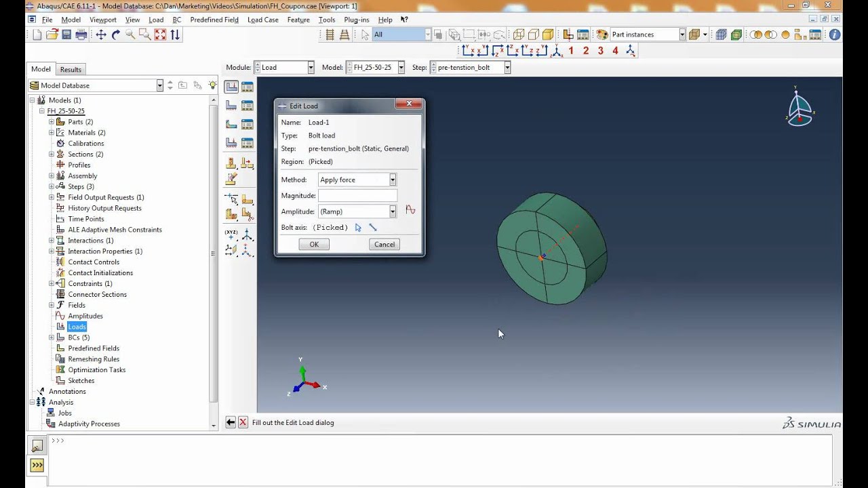
Task: Open the Load Case Manager
Action: pos(248,142)
